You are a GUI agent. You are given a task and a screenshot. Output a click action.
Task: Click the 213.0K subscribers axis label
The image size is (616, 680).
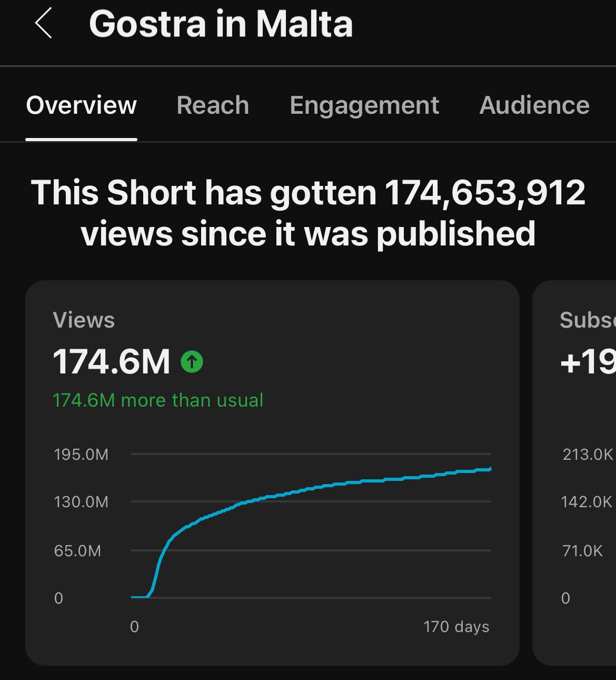[588, 455]
